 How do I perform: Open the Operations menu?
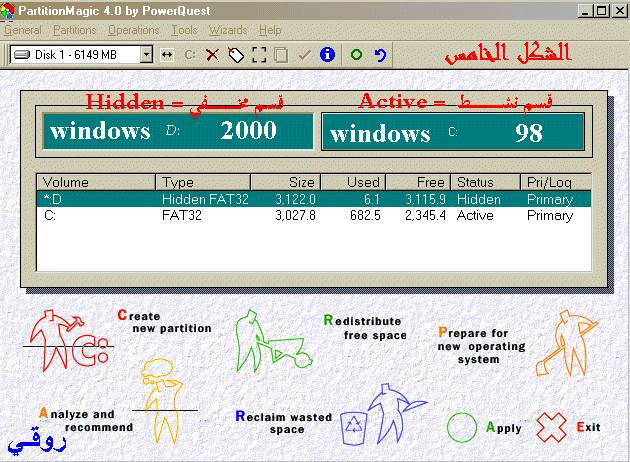coord(133,30)
